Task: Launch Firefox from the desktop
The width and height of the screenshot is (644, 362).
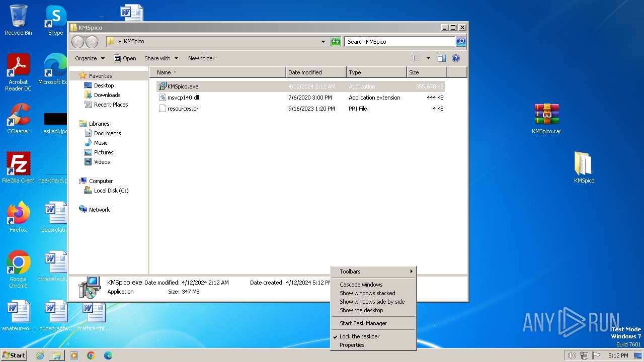Action: pyautogui.click(x=18, y=217)
